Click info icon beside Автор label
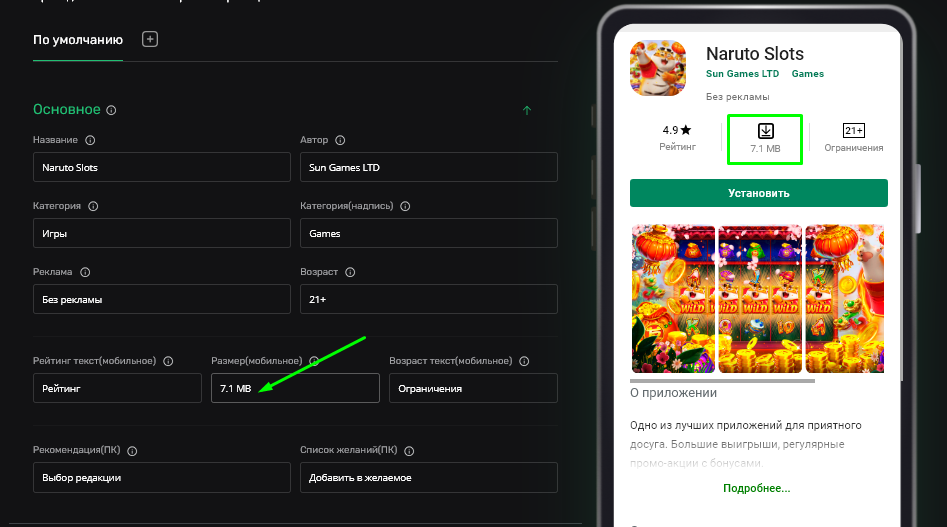947x527 pixels. [340, 140]
